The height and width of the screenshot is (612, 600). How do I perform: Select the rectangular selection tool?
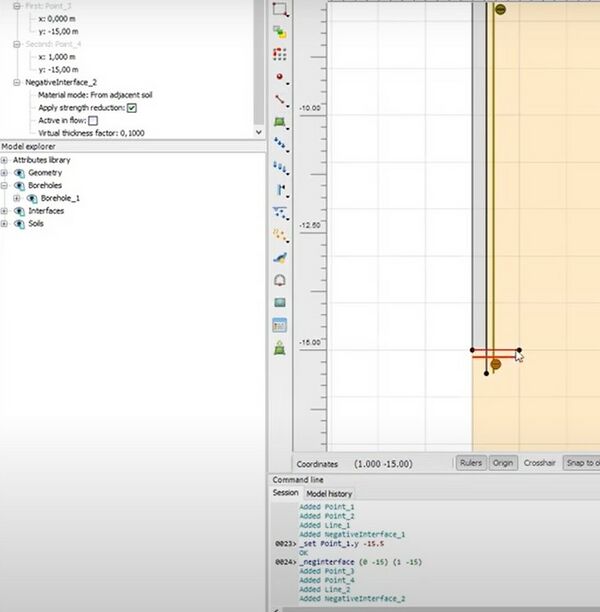coord(280,9)
